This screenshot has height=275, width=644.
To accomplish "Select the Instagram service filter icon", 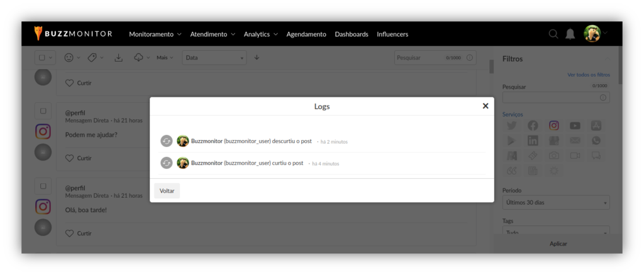I will tap(553, 126).
